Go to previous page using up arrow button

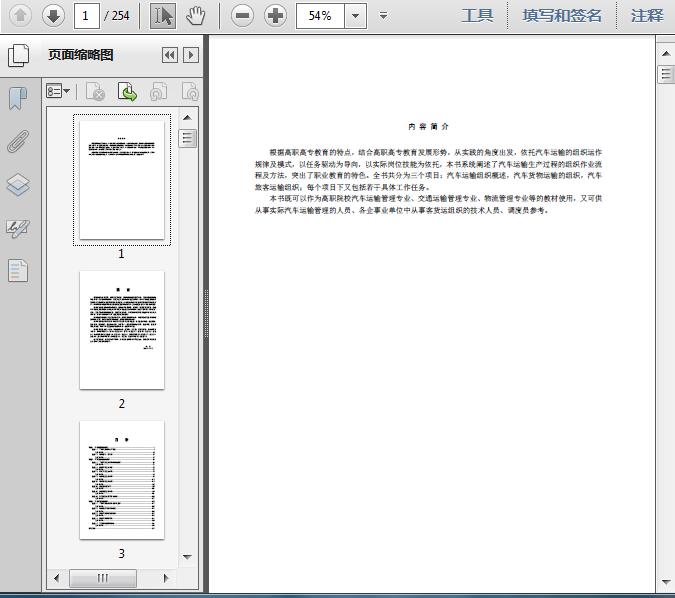(20, 16)
